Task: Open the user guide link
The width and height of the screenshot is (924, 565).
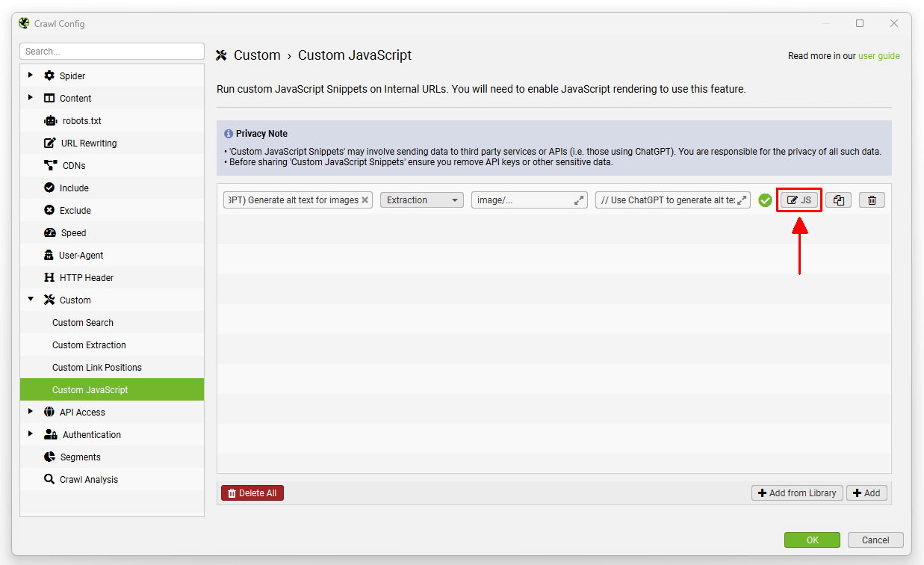Action: click(879, 56)
